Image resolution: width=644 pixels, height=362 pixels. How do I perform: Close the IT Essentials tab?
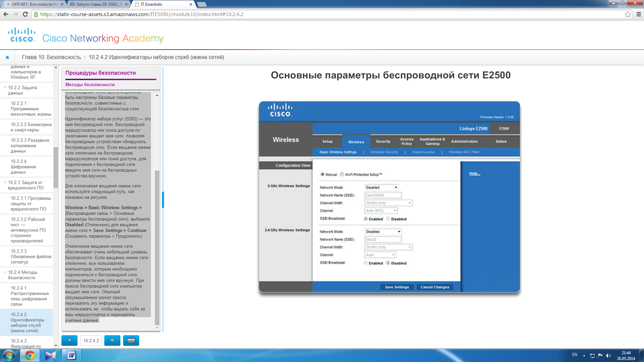[191, 4]
